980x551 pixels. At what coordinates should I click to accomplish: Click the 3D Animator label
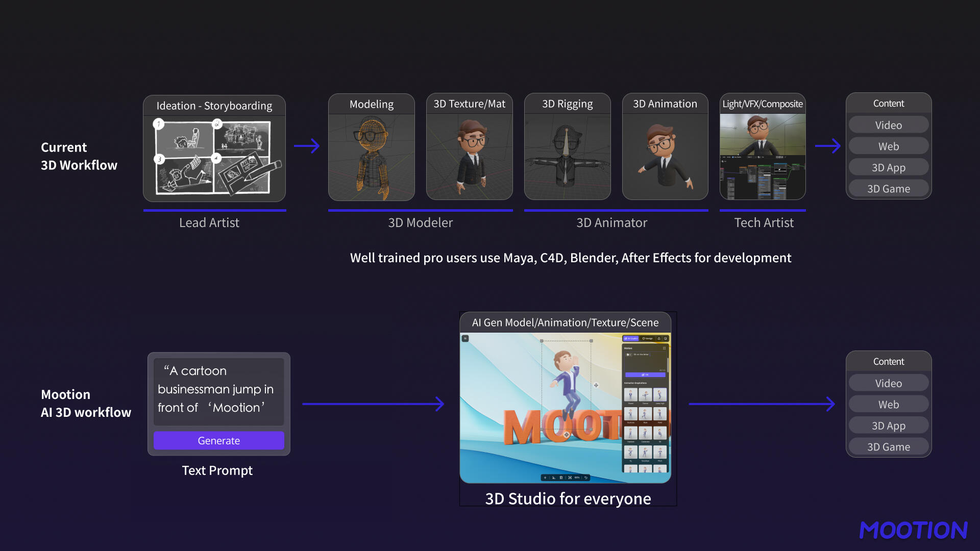[x=611, y=222]
